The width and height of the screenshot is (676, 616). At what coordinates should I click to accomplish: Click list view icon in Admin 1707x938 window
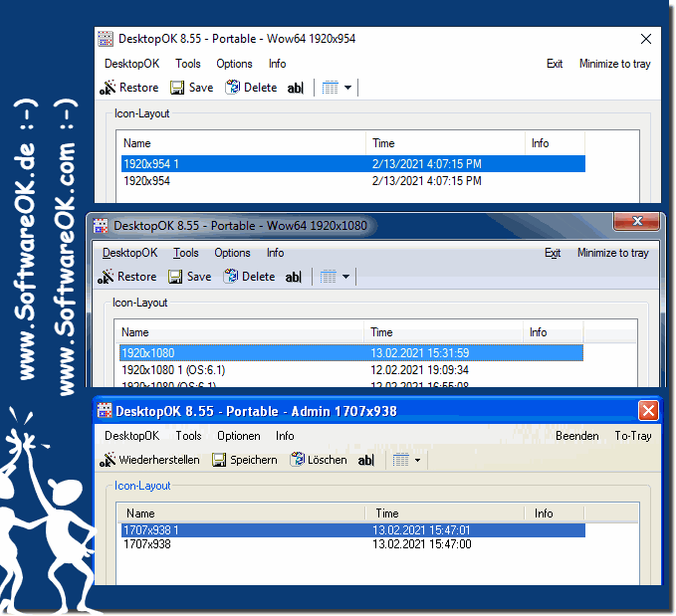coord(400,461)
